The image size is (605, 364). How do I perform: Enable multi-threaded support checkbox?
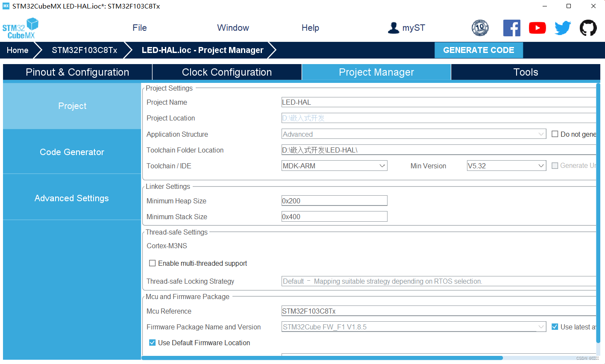coord(152,263)
